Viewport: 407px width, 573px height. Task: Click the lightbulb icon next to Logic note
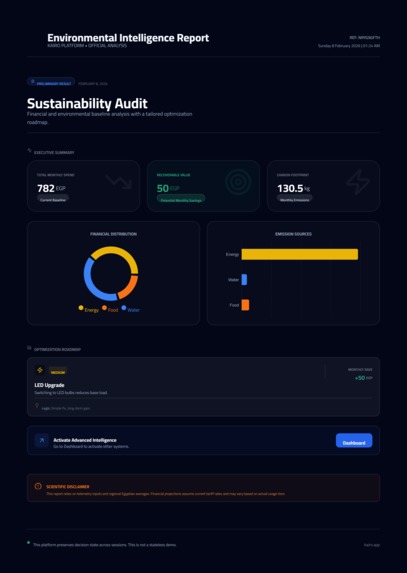37,406
